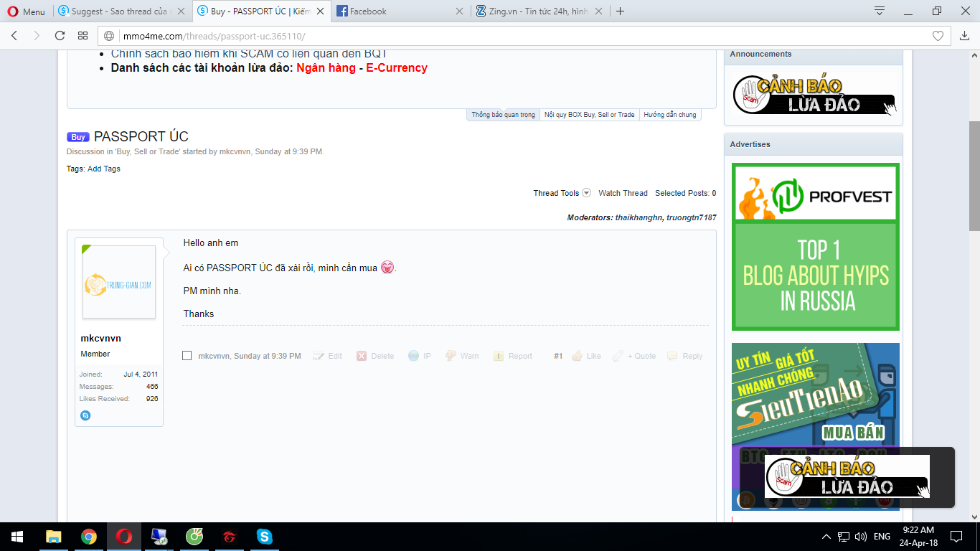Open Ngân hàng scam accounts link

tap(326, 68)
